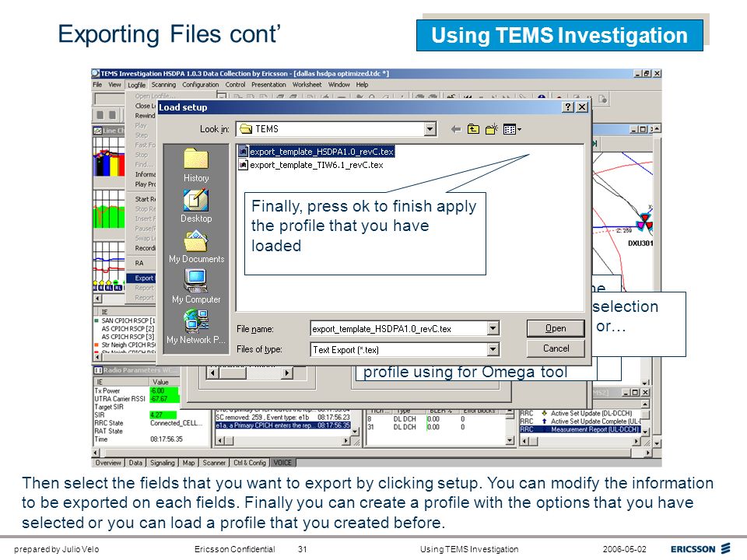Expand the Files of type dropdown
Image resolution: width=747 pixels, height=560 pixels.
[x=493, y=349]
